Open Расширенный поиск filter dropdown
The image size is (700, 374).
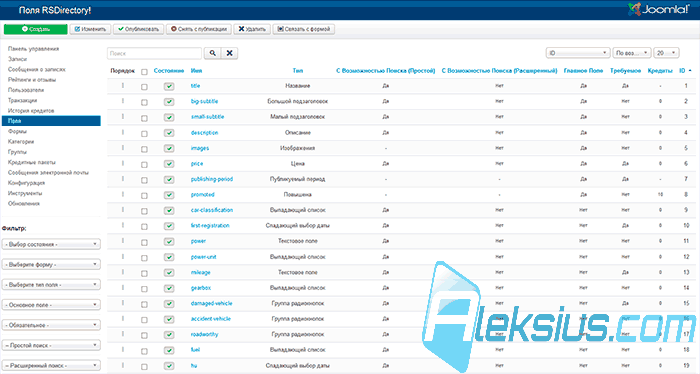pyautogui.click(x=51, y=365)
